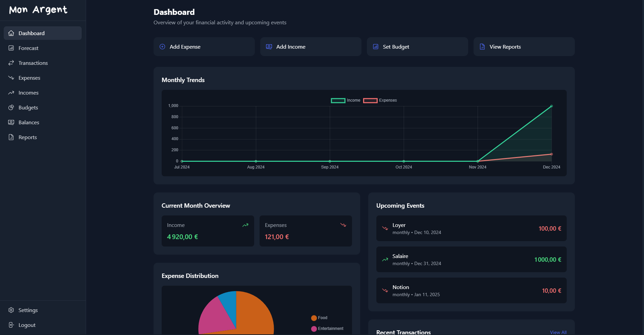Image resolution: width=644 pixels, height=335 pixels.
Task: Click the orange Food pie slice
Action: 257,314
